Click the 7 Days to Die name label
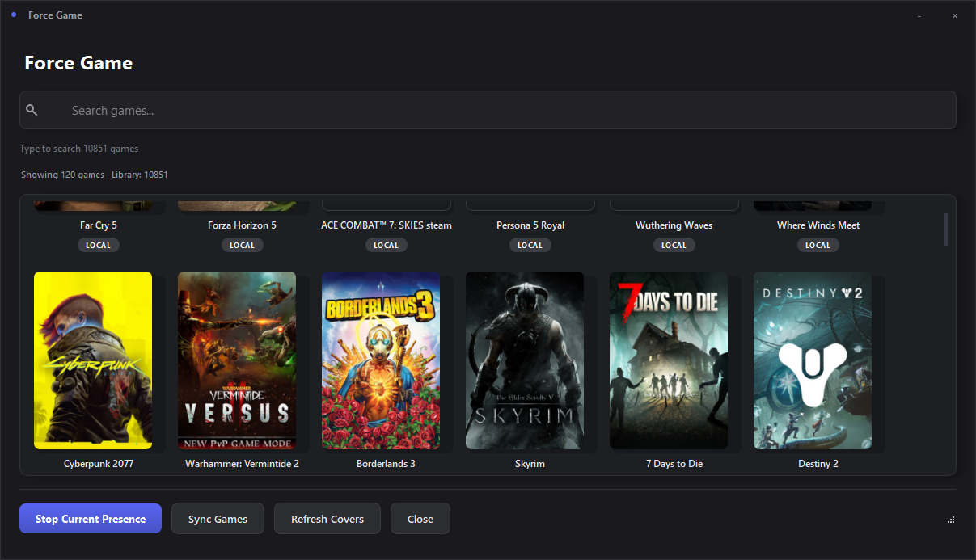Screen dimensions: 976x560 point(674,464)
